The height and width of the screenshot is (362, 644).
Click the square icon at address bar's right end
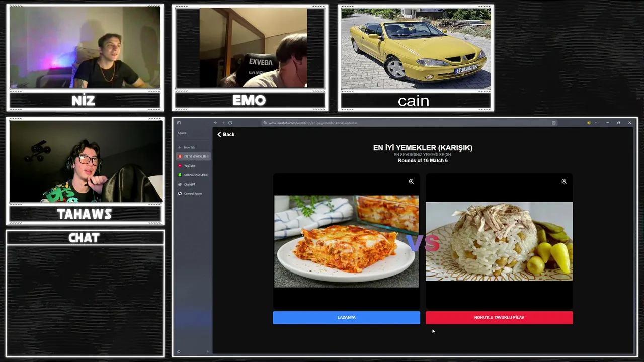tap(554, 123)
